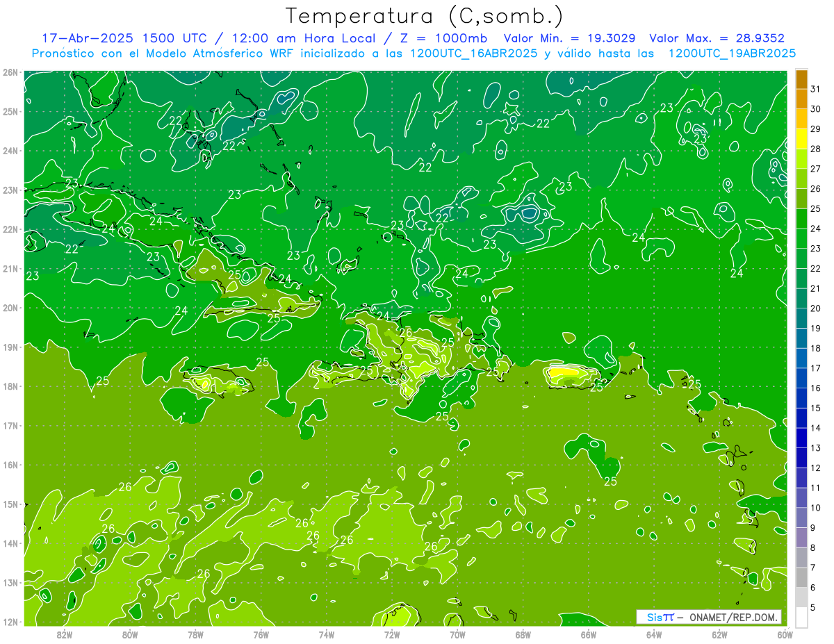Click the yellow hot spot over Puerto Rico
834x644 pixels.
tap(564, 372)
